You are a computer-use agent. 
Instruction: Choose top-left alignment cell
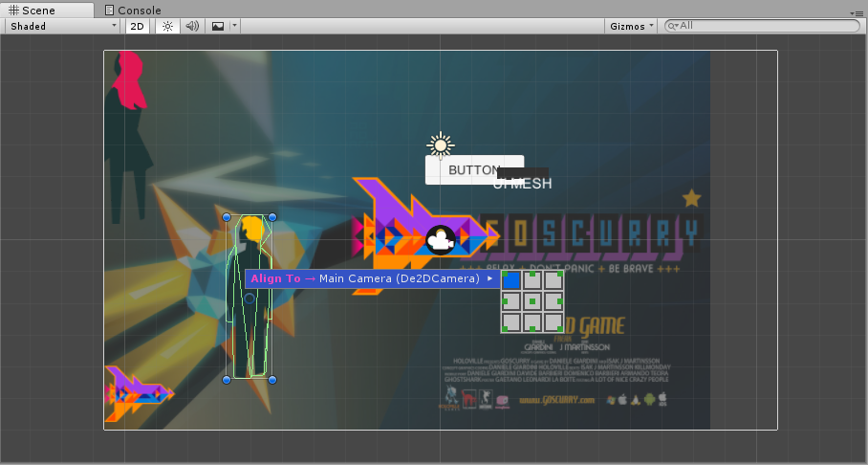click(510, 280)
